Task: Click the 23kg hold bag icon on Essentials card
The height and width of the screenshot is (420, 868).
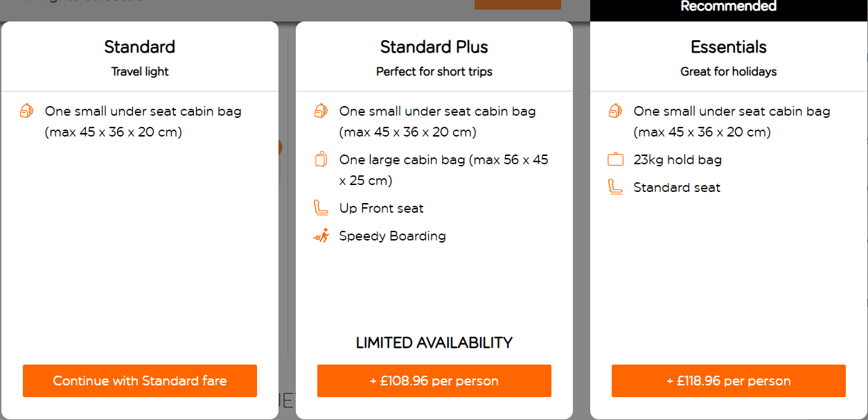Action: 615,159
